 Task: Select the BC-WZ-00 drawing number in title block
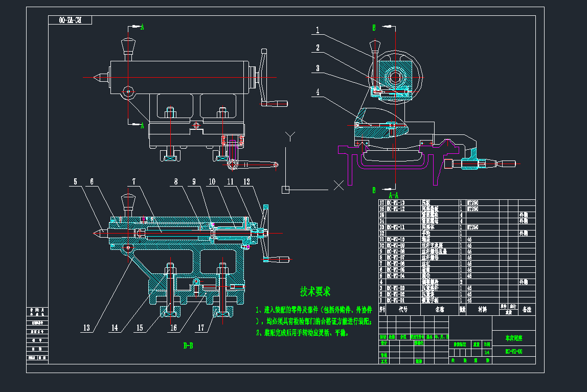coord(513,352)
